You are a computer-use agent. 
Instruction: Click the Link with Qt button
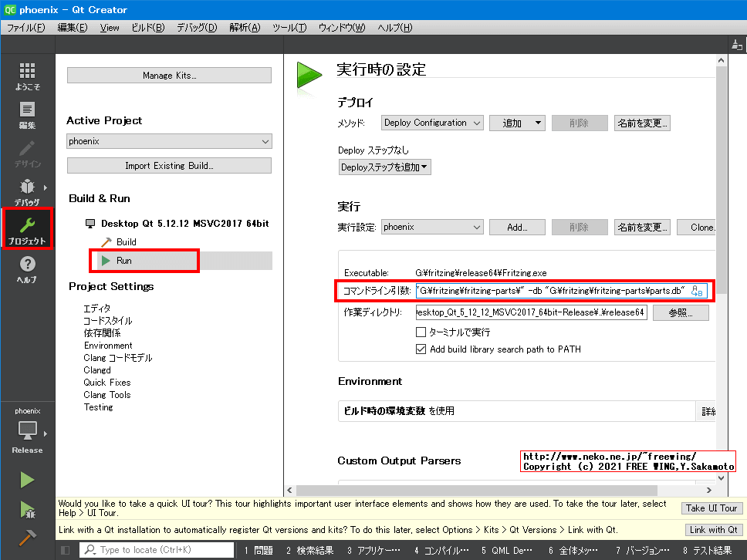click(x=714, y=529)
